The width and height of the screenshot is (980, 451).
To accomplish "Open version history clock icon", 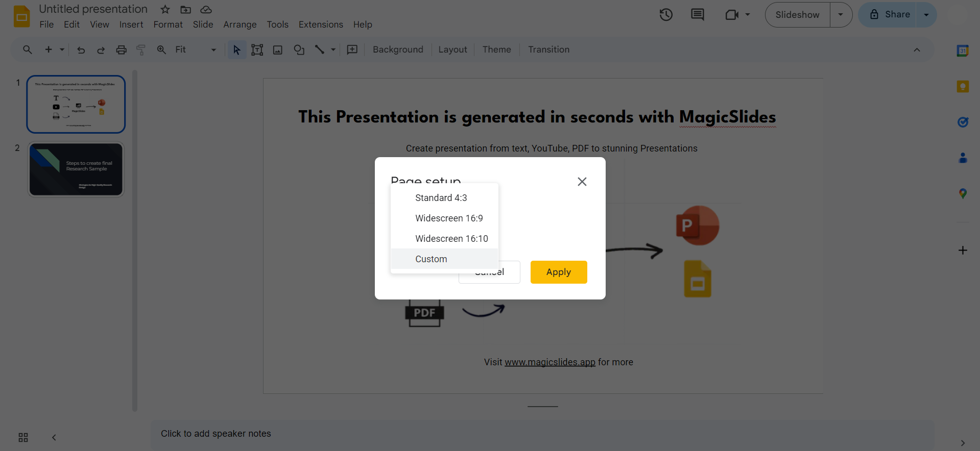I will (x=666, y=15).
